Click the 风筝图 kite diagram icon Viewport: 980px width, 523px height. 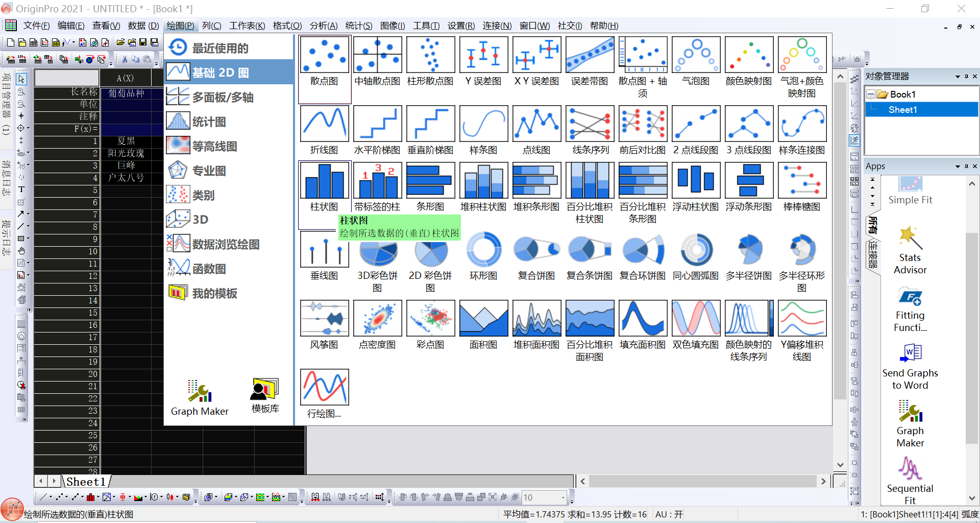[324, 319]
